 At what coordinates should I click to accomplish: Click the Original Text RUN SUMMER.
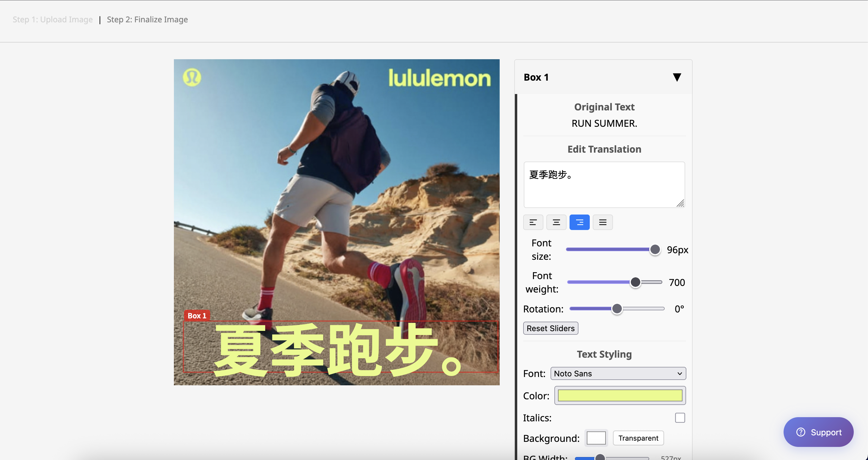tap(604, 123)
